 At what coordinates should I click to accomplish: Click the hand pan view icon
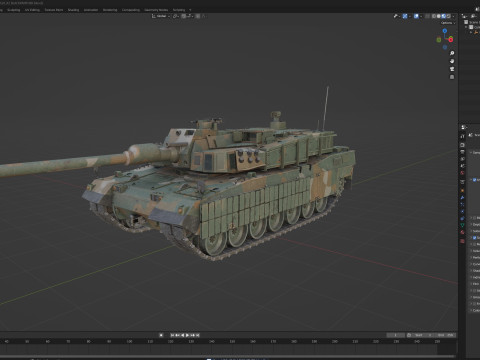click(x=452, y=61)
